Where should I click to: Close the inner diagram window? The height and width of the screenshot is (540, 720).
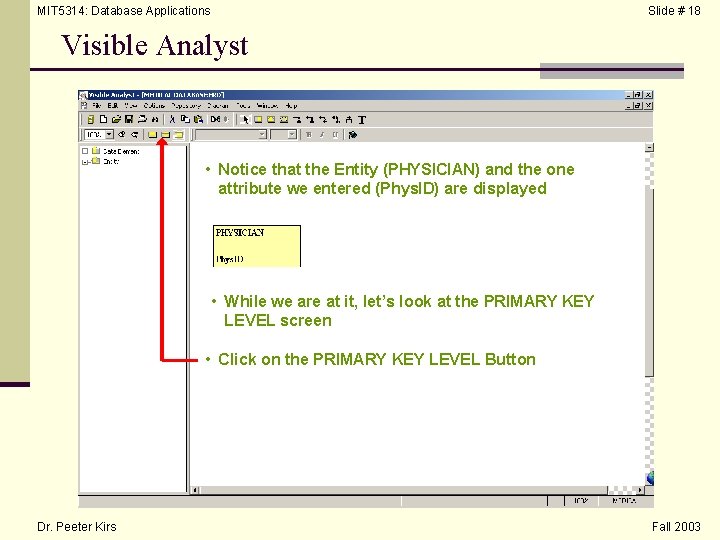648,106
